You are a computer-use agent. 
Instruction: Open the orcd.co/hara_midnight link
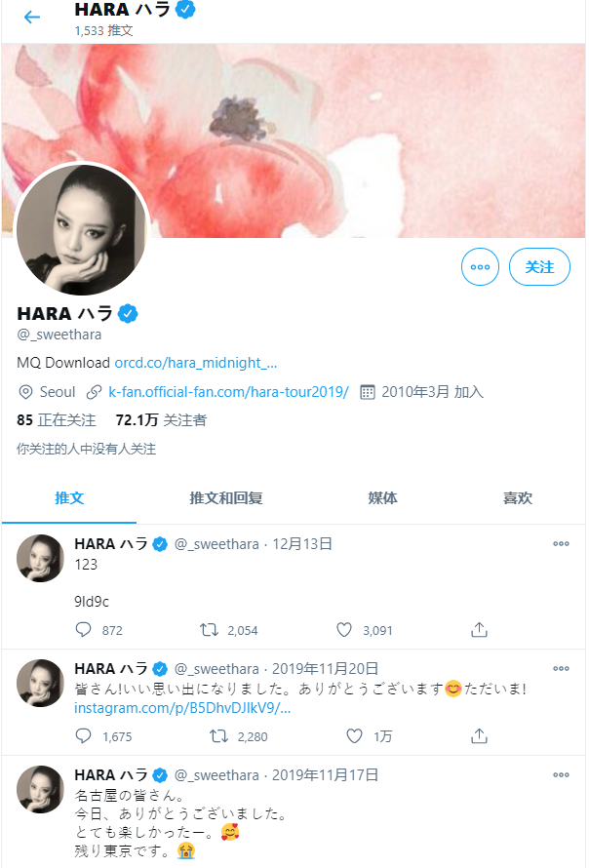196,363
